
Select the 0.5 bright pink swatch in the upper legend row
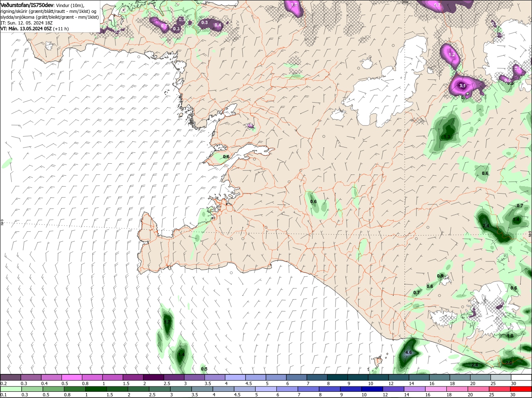pyautogui.click(x=71, y=377)
